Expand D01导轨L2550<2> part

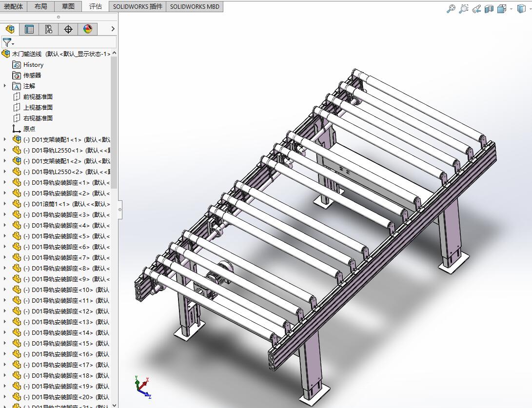(x=5, y=172)
